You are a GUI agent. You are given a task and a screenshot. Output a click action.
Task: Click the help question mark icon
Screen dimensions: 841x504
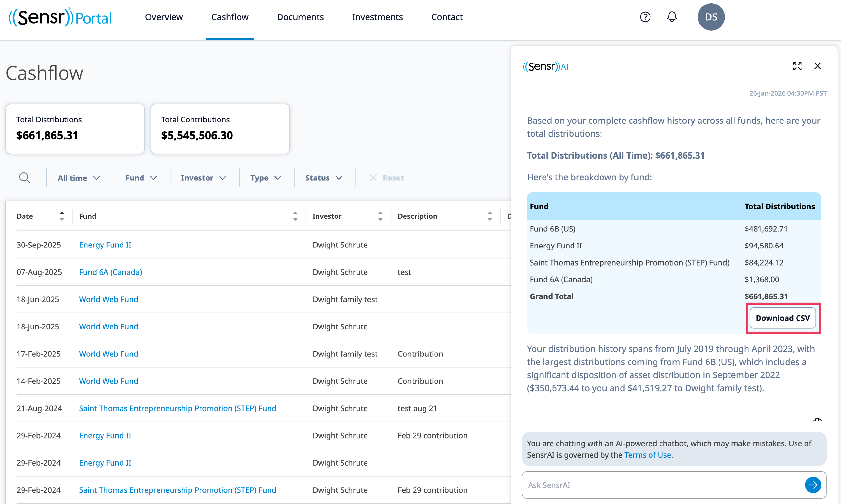[x=645, y=17]
